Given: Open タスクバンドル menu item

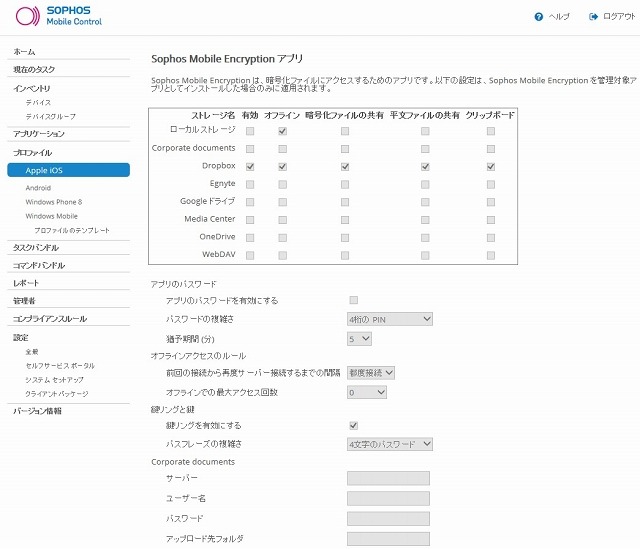Looking at the screenshot, I should tap(36, 248).
